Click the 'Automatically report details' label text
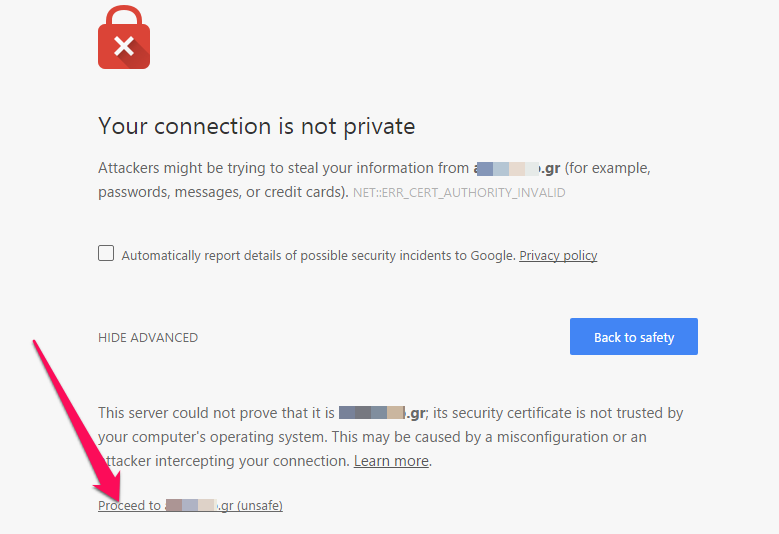This screenshot has height=534, width=779. pos(318,255)
